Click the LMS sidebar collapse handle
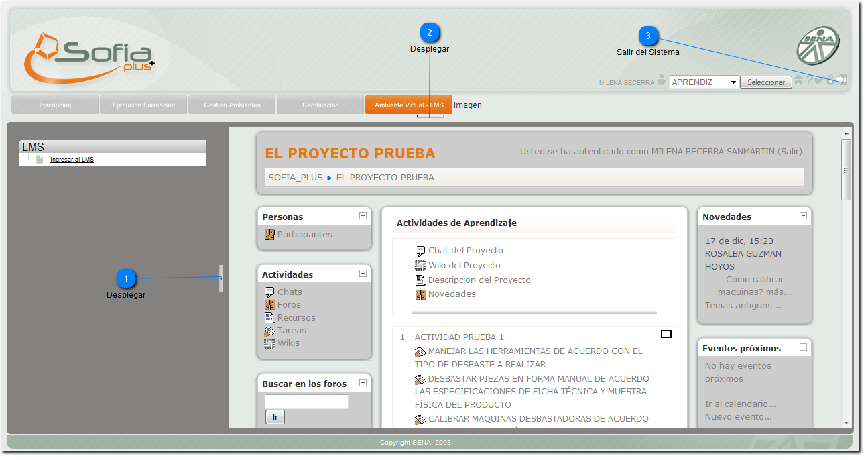The height and width of the screenshot is (460, 868). pyautogui.click(x=221, y=278)
